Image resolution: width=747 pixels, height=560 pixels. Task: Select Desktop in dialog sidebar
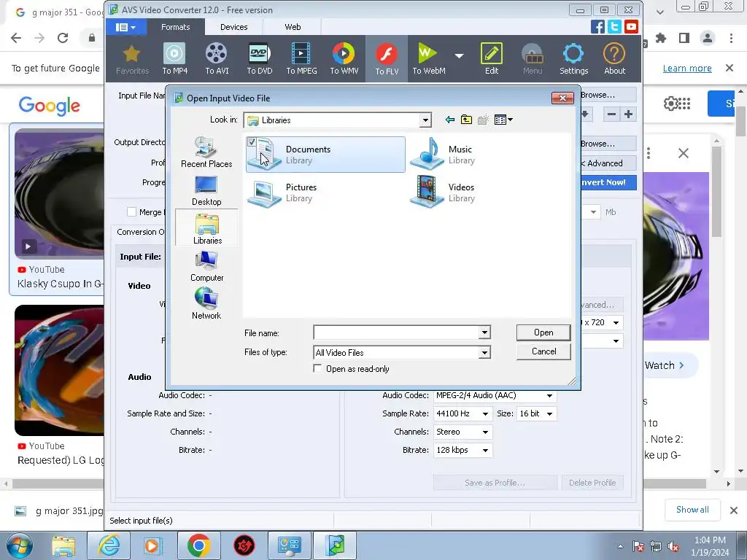tap(206, 190)
